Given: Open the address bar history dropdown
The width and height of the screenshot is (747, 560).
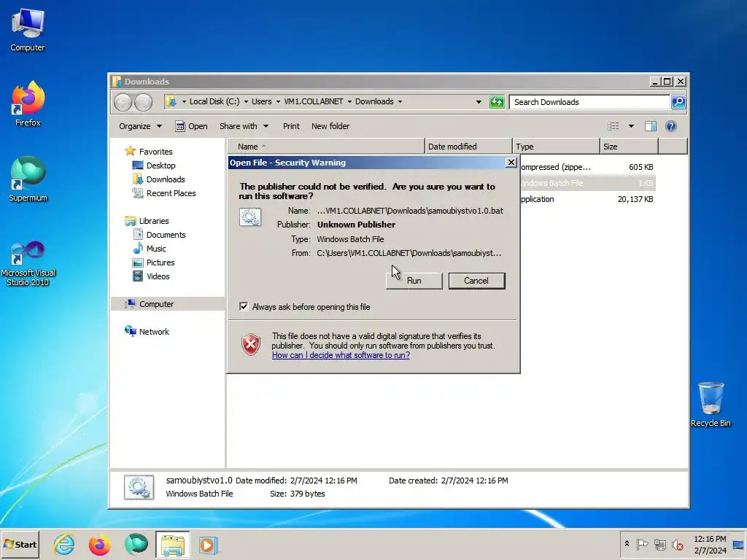Looking at the screenshot, I should (x=479, y=102).
